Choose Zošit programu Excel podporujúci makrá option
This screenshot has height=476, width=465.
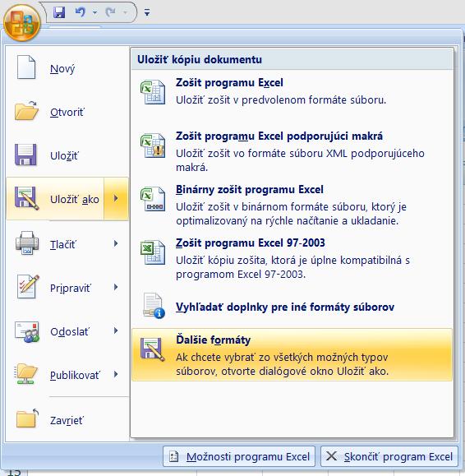292,151
